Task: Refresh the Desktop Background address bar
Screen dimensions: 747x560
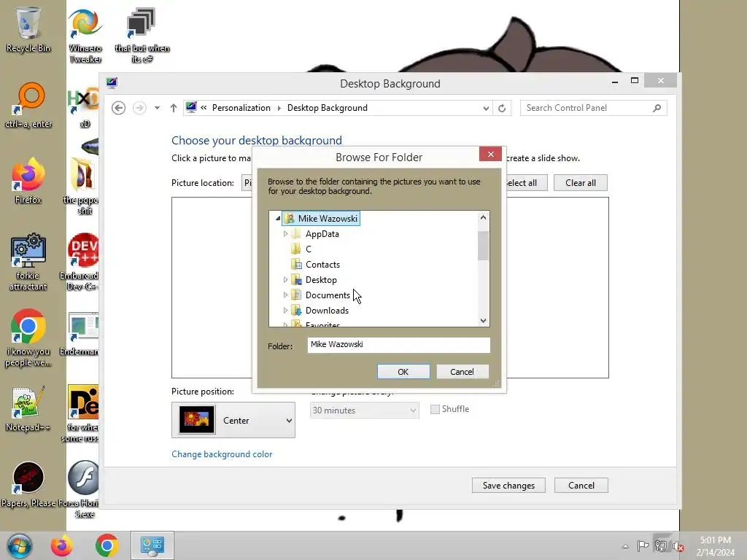Action: [502, 108]
